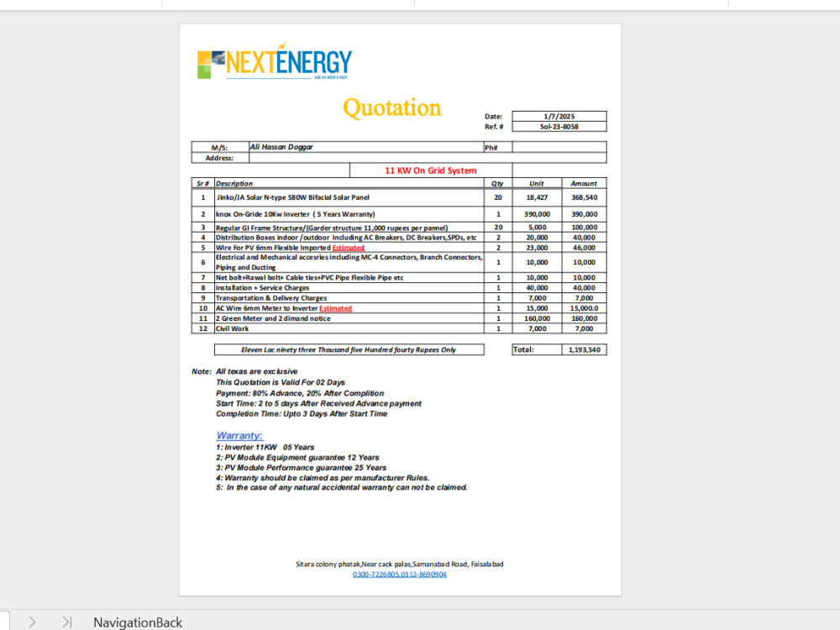Select natural accidental warranty line
The image size is (840, 630).
tap(341, 487)
